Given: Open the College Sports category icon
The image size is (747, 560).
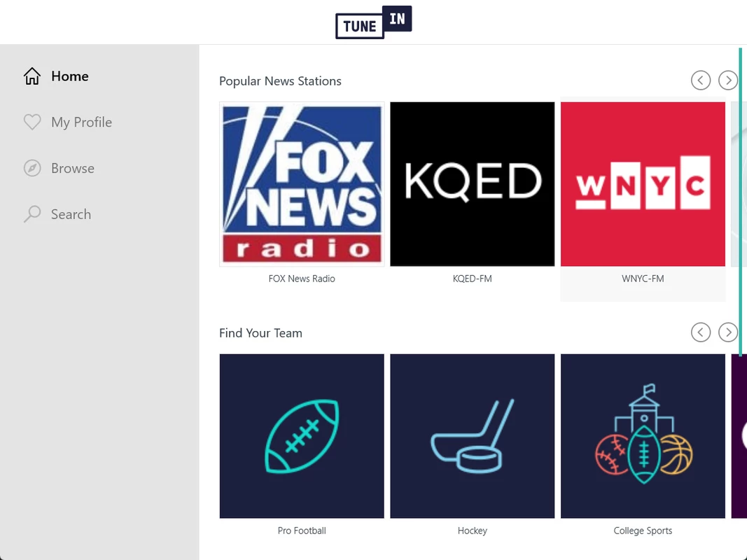Looking at the screenshot, I should click(643, 435).
